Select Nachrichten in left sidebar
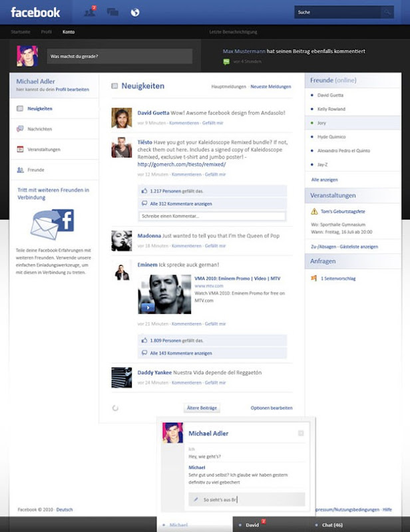Viewport: 410px width, 532px height. [55, 129]
